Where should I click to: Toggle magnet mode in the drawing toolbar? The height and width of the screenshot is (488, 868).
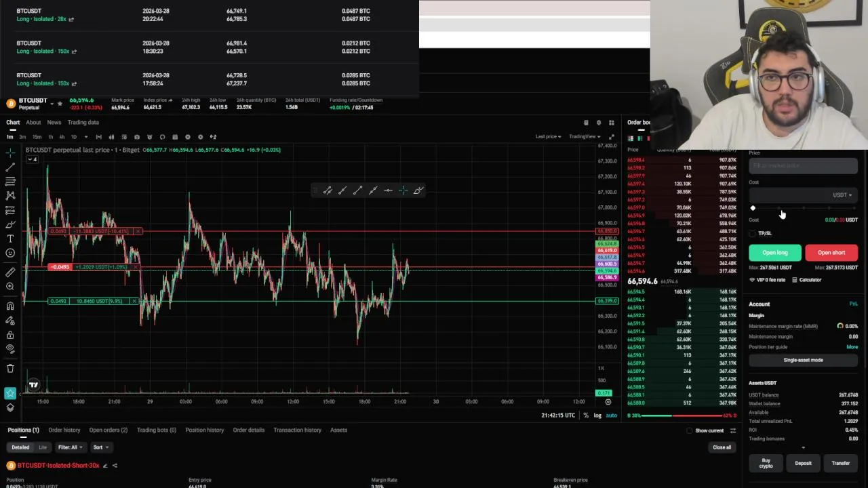(x=10, y=306)
